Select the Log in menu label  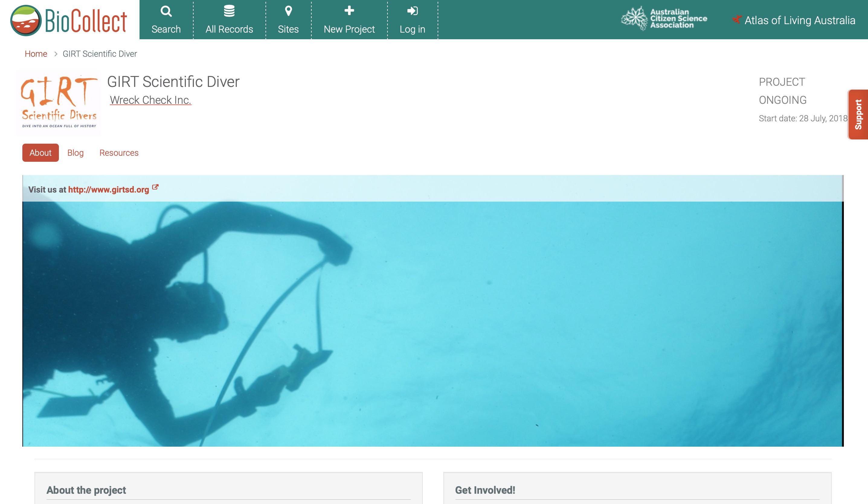pyautogui.click(x=412, y=29)
